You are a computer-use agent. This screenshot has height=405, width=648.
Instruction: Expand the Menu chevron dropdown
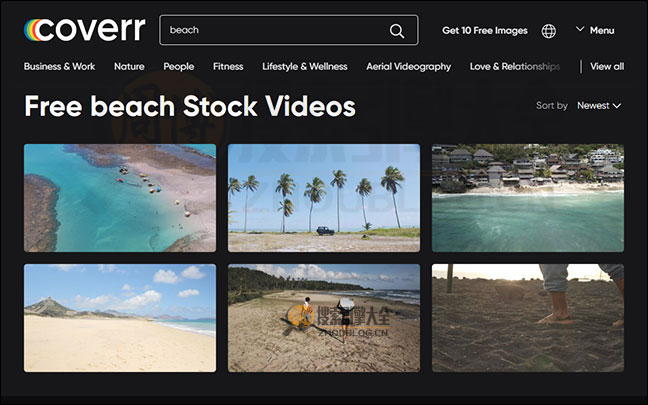click(595, 30)
